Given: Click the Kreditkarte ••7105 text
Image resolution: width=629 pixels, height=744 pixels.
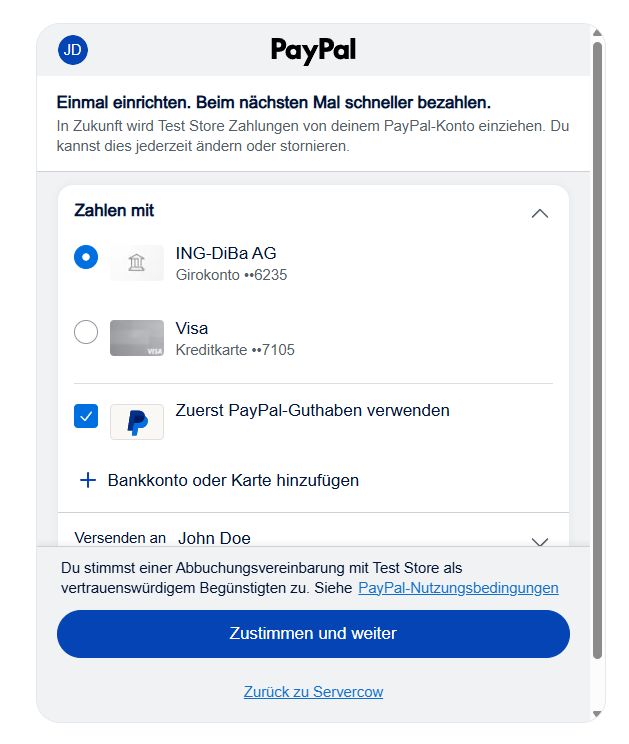Looking at the screenshot, I should tap(235, 350).
